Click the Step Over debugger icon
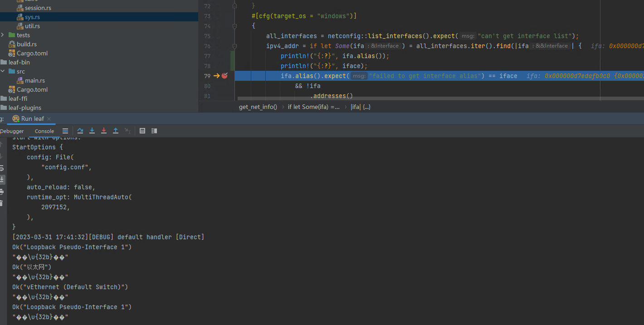The height and width of the screenshot is (325, 644). click(80, 131)
